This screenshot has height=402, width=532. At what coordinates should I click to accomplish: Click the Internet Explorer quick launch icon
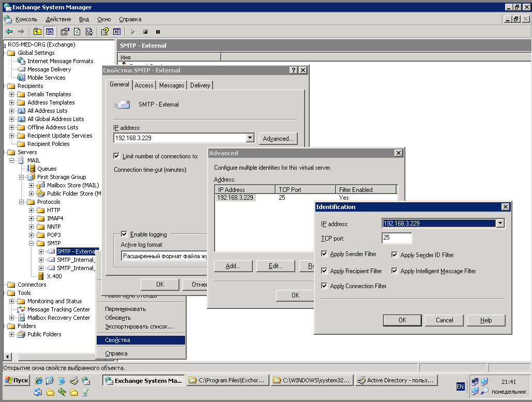point(39,381)
